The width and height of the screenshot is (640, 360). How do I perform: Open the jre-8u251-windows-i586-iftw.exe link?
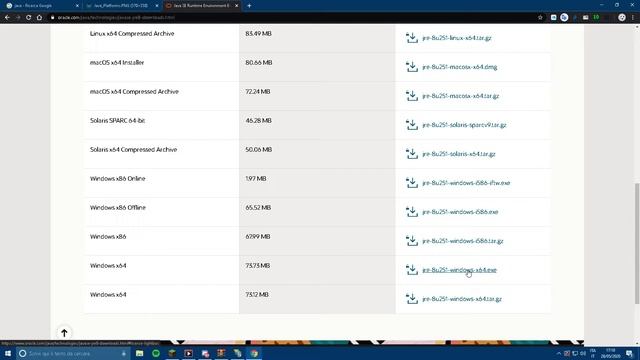click(x=466, y=183)
